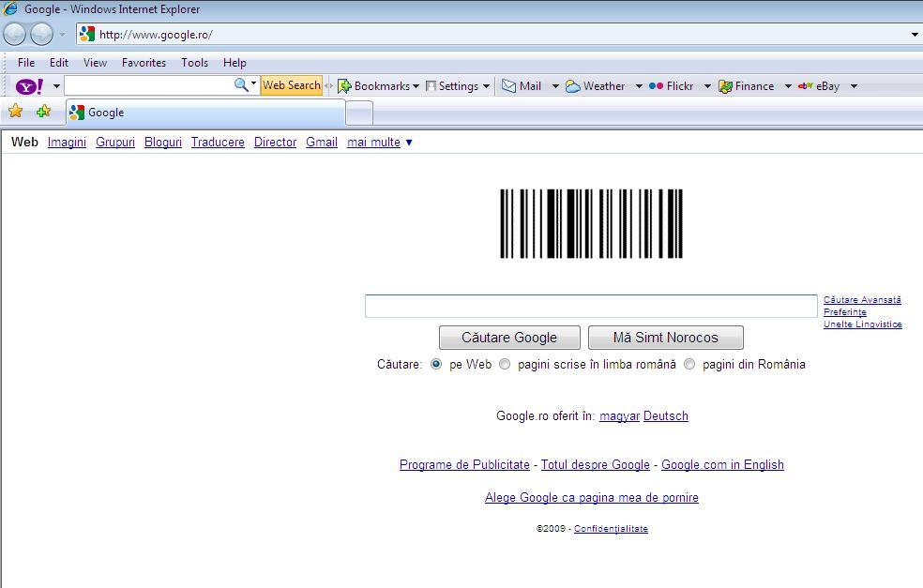Click the Web Search button

tap(291, 85)
